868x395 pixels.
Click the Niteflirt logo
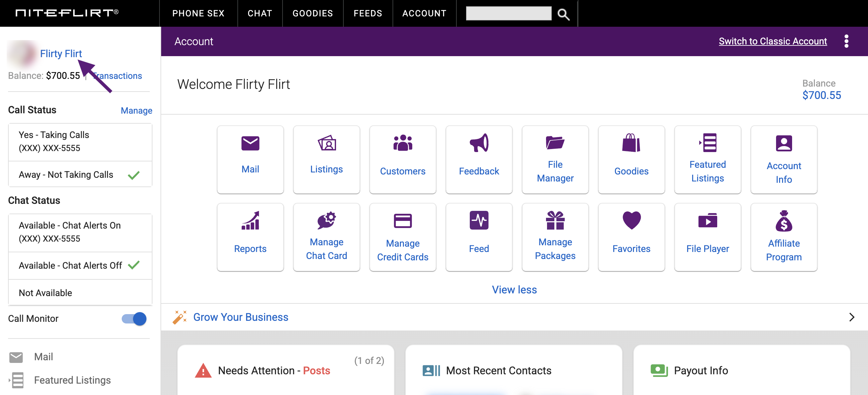67,13
